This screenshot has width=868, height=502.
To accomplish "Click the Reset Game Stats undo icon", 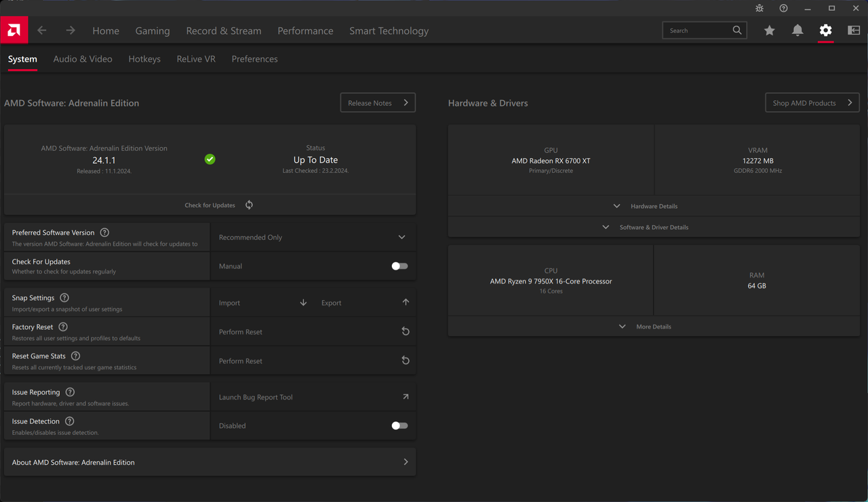I will [406, 361].
